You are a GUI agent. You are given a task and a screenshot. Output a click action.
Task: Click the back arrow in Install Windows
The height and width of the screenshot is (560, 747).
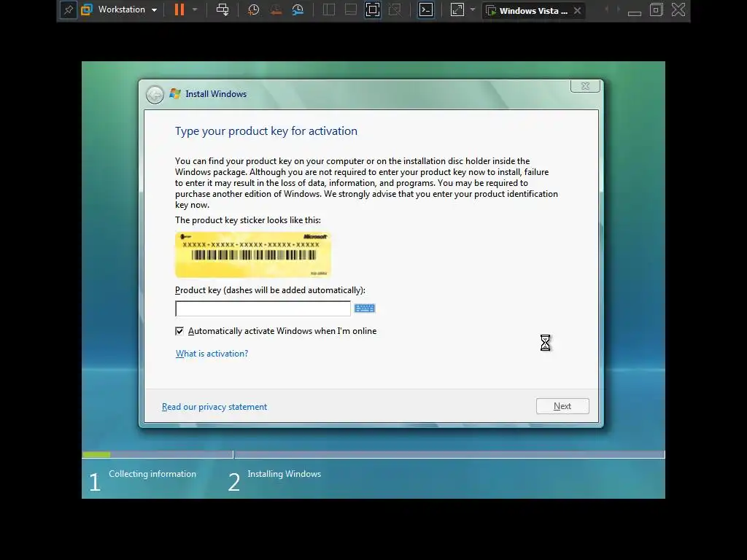155,94
